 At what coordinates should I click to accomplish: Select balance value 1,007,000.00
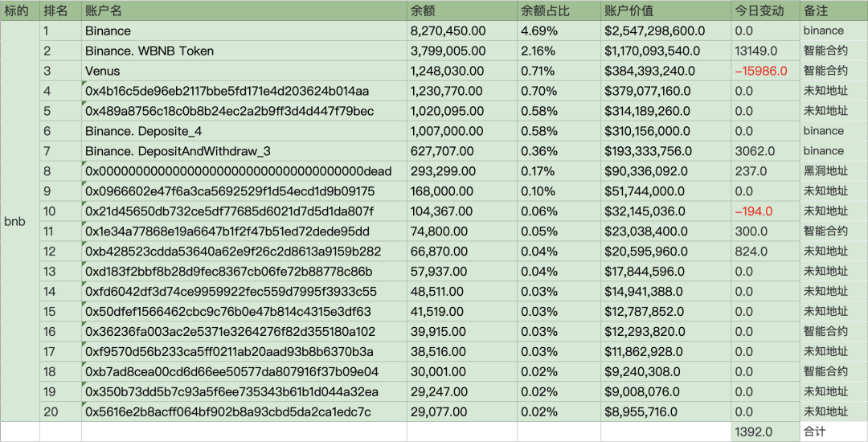click(461, 131)
